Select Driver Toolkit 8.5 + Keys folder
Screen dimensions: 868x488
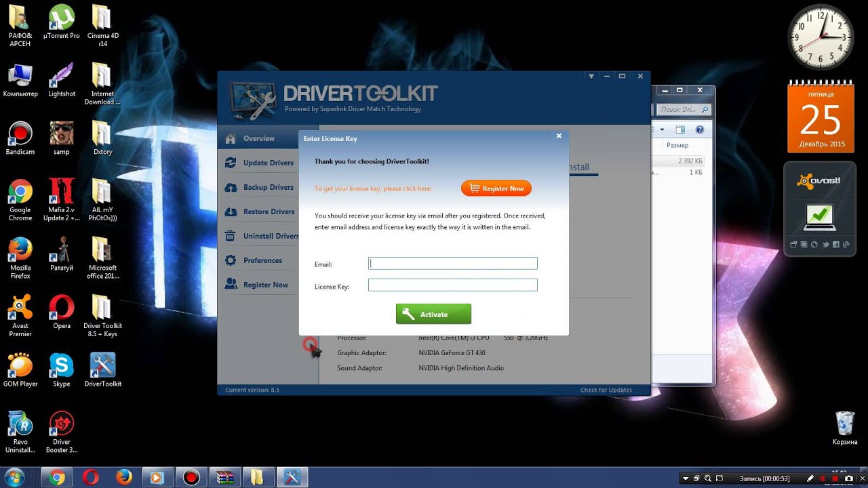pos(102,316)
